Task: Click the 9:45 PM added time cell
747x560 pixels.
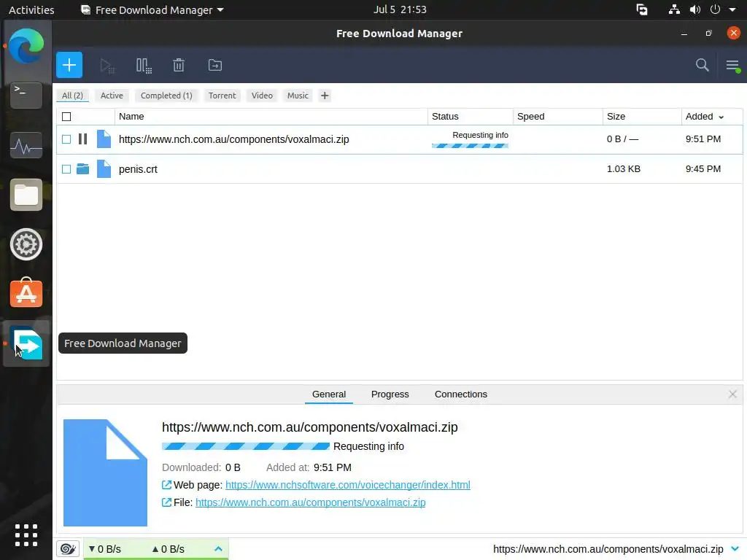Action: (703, 169)
